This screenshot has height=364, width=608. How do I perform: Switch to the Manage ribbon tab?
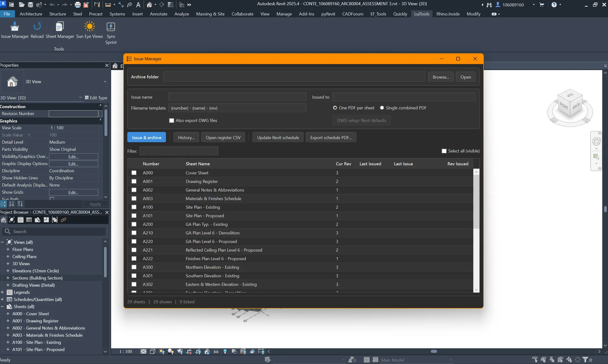coord(284,14)
